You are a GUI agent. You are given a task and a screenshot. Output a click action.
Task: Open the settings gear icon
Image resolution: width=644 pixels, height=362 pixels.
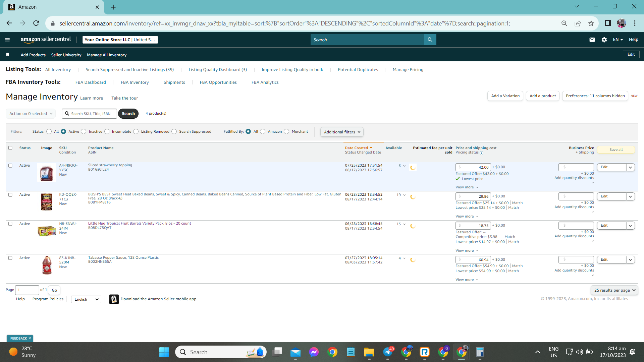604,40
